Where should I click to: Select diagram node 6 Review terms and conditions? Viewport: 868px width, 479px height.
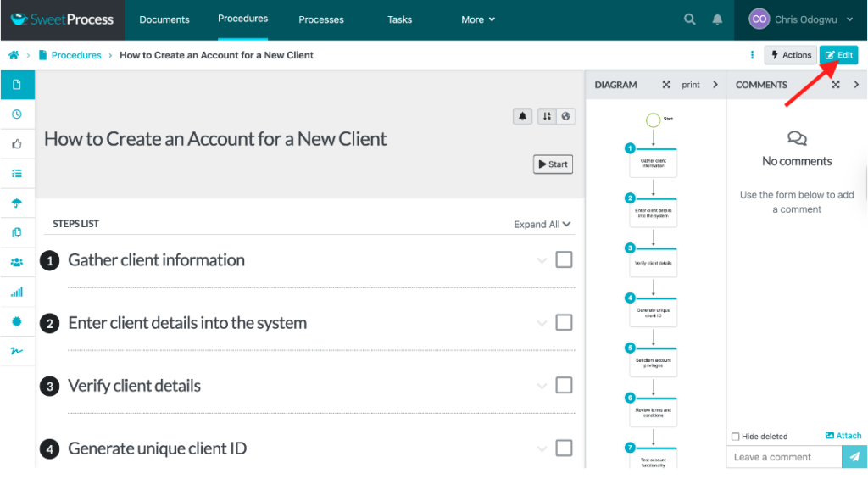click(654, 412)
